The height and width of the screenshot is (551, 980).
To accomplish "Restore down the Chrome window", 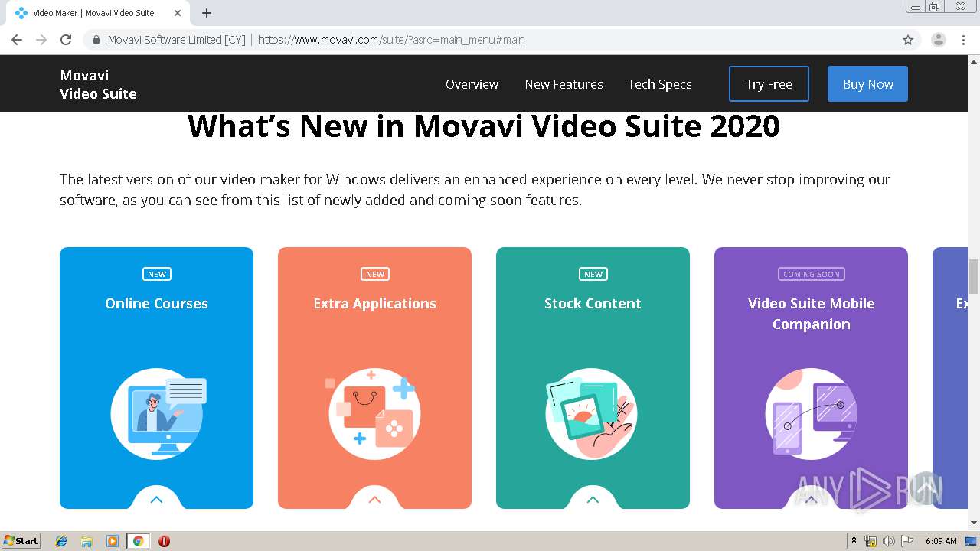I will click(935, 7).
